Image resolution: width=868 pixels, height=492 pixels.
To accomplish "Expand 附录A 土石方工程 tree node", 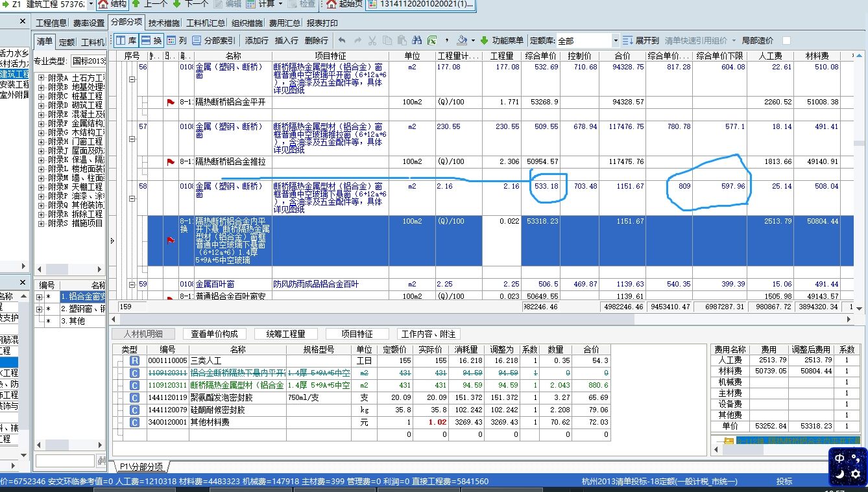I will (x=41, y=78).
